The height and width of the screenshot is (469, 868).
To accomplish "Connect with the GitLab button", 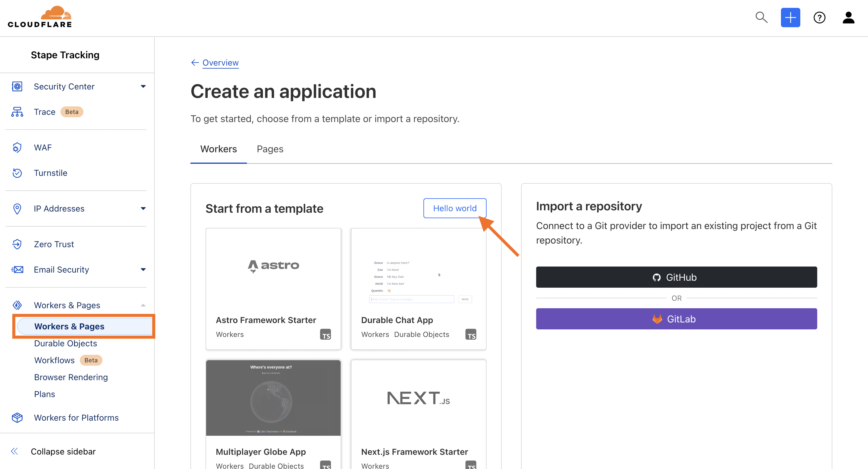I will tap(676, 319).
